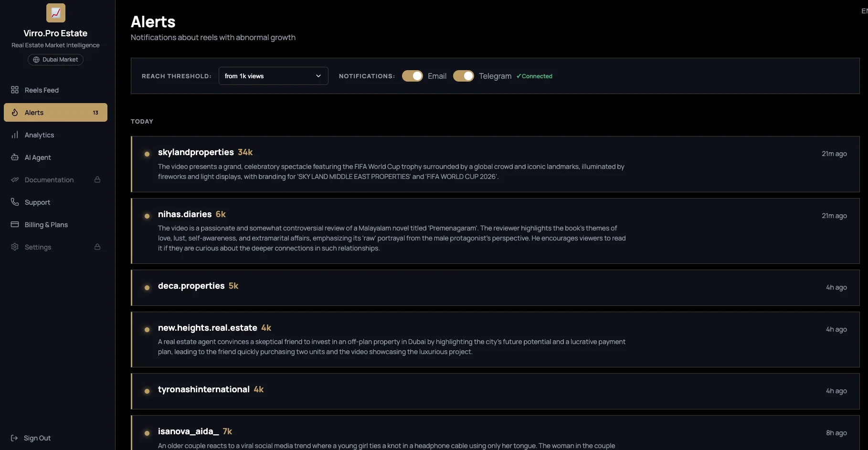Image resolution: width=868 pixels, height=450 pixels.
Task: Click the Reels Feed grid icon
Action: [15, 90]
